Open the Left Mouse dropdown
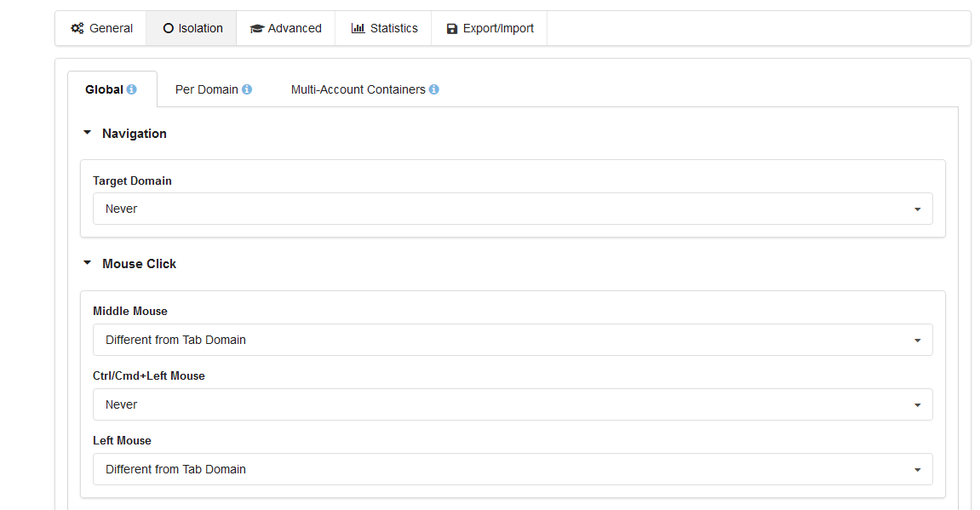Screen dimensions: 980x510 point(513,469)
